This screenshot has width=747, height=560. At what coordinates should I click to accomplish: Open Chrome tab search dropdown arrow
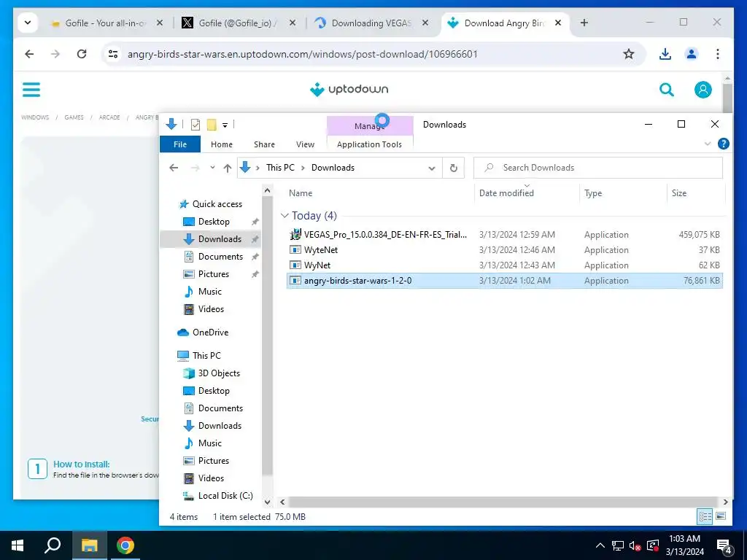[x=28, y=23]
